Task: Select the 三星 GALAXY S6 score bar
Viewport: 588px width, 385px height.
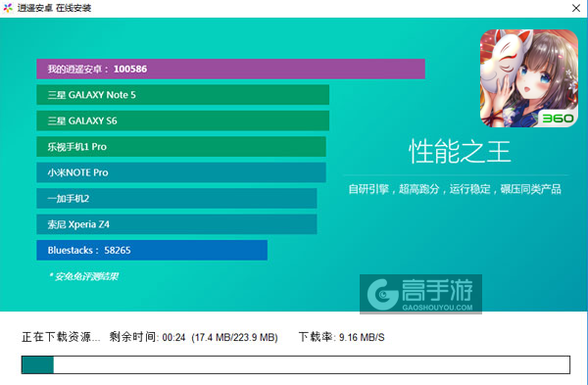Action: pos(182,120)
